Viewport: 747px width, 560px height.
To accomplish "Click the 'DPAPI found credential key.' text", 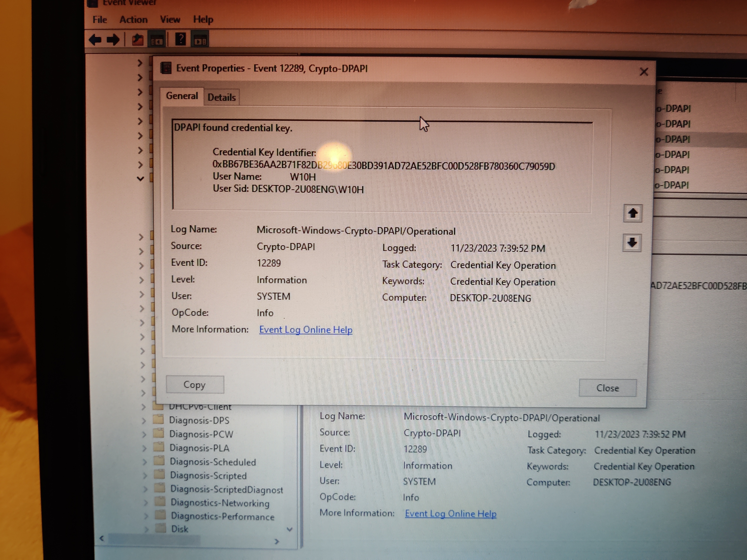I will coord(233,128).
